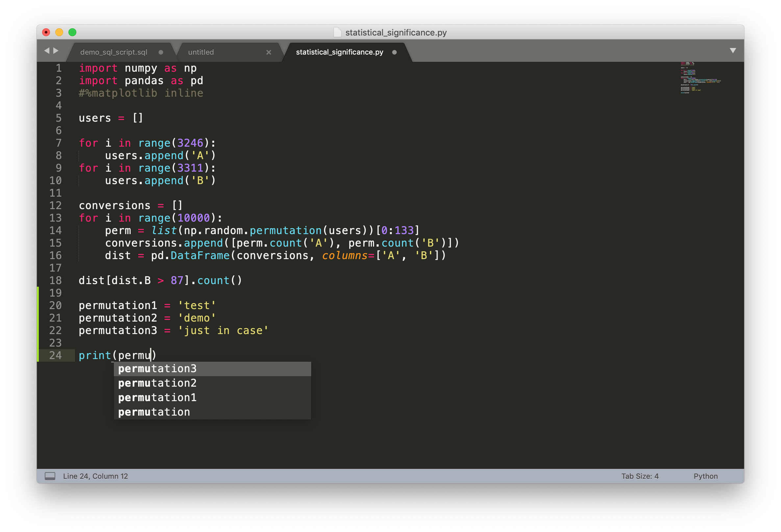The width and height of the screenshot is (781, 532).
Task: Open the Python syntax selector
Action: (x=705, y=476)
